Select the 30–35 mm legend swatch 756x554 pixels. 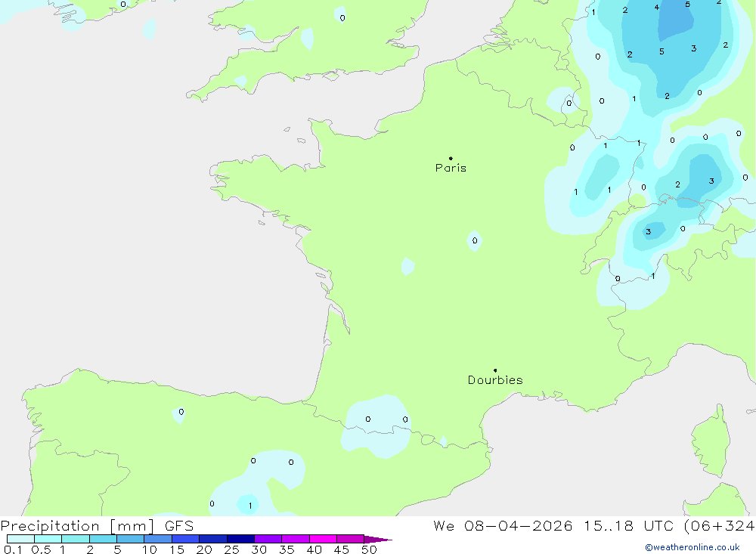pos(268,539)
